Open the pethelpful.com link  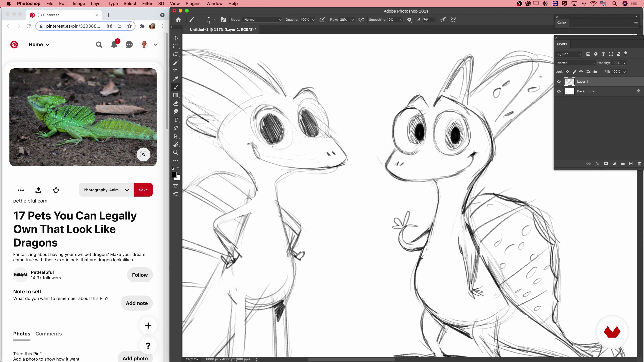point(30,201)
